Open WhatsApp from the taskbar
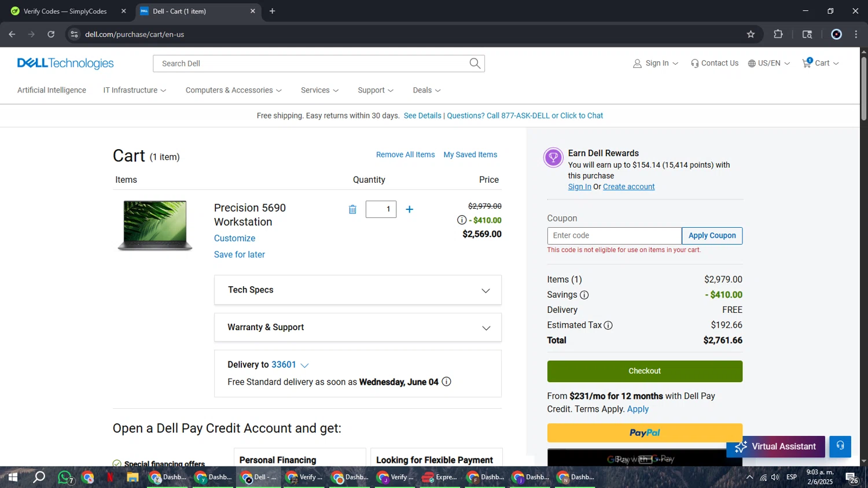 click(65, 478)
